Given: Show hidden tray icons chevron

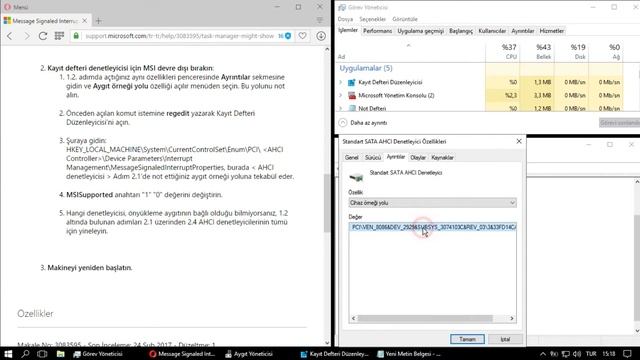Looking at the screenshot, I should 543,354.
